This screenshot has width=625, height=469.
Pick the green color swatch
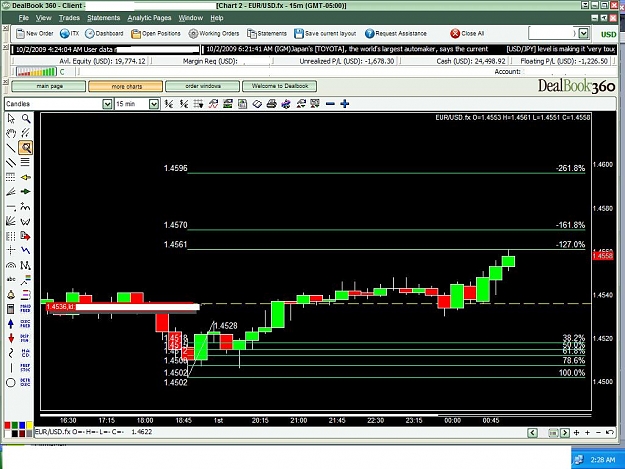coord(14,426)
